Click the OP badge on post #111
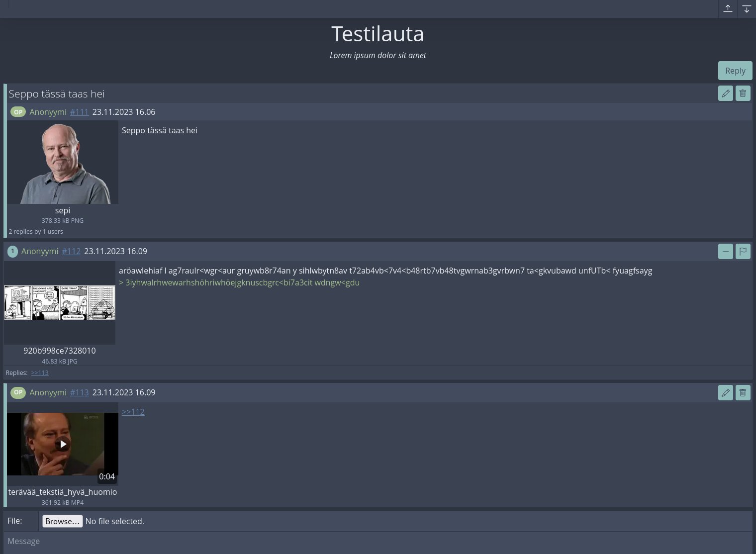Image resolution: width=756 pixels, height=554 pixels. tap(18, 112)
